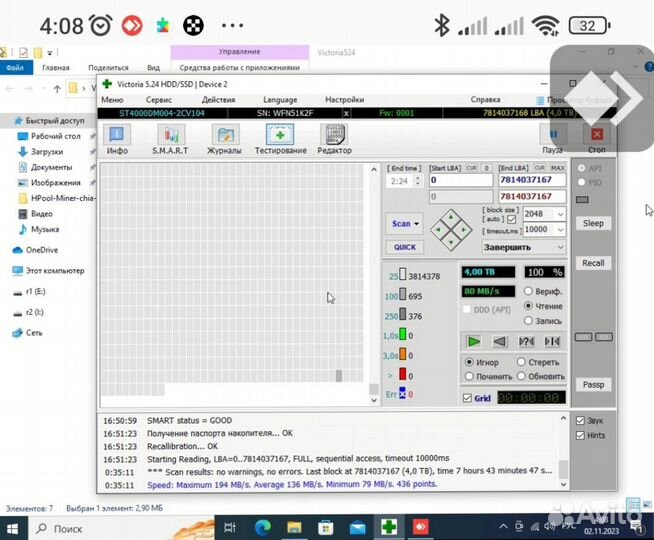
Task: Open Microsoft Edge from taskbar
Action: point(262,528)
